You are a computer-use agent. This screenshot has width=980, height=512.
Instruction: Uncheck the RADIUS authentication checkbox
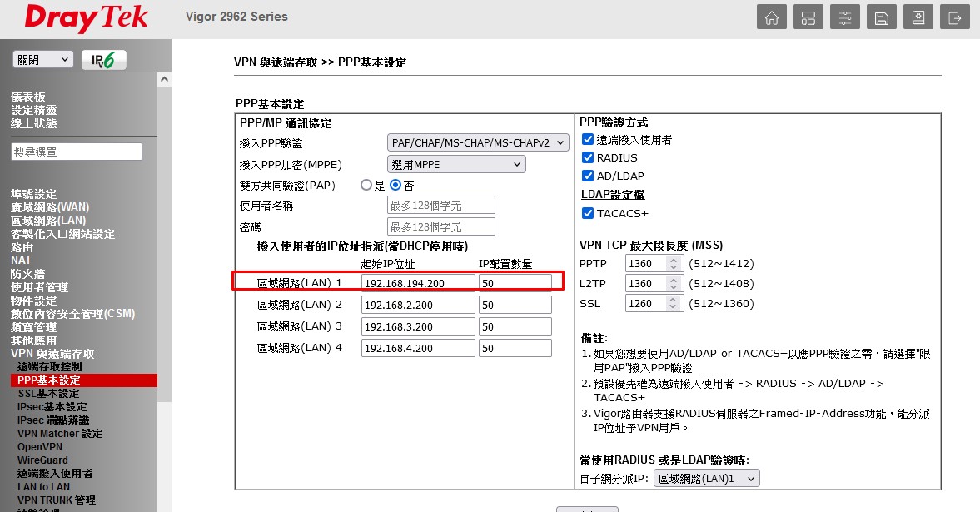[x=588, y=157]
